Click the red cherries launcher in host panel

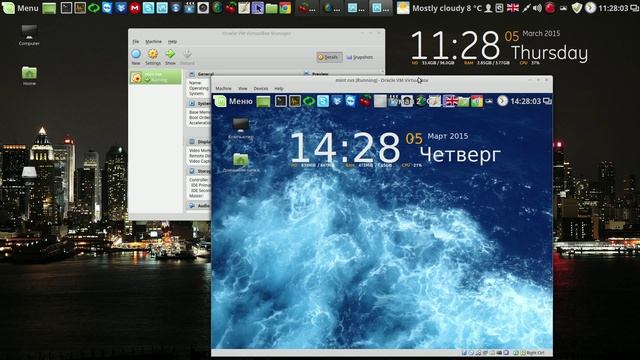point(231,8)
